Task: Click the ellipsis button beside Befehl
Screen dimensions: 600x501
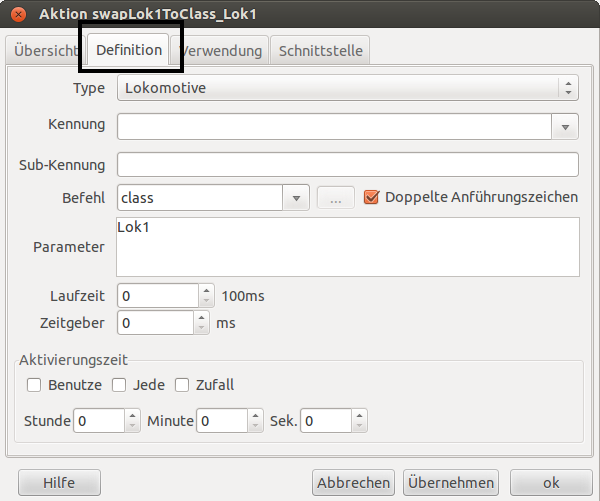Action: pos(335,198)
